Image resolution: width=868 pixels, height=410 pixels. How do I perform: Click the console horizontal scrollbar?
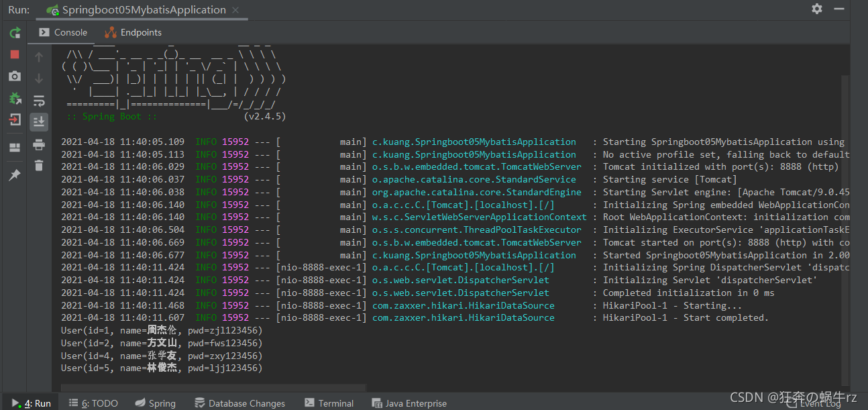click(213, 388)
